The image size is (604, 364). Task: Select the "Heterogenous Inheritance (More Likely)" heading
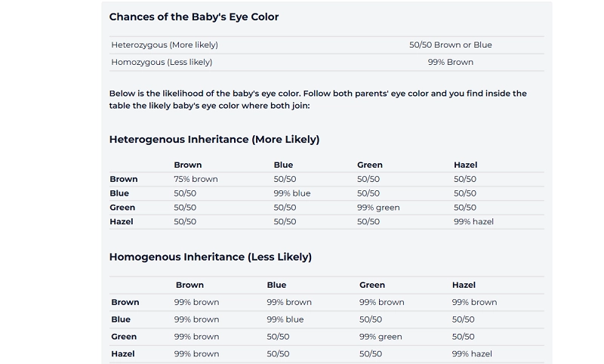214,140
